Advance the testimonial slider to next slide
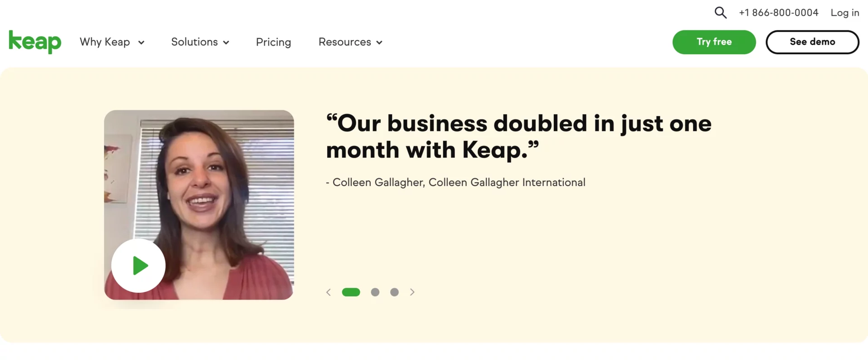The image size is (868, 360). tap(412, 292)
